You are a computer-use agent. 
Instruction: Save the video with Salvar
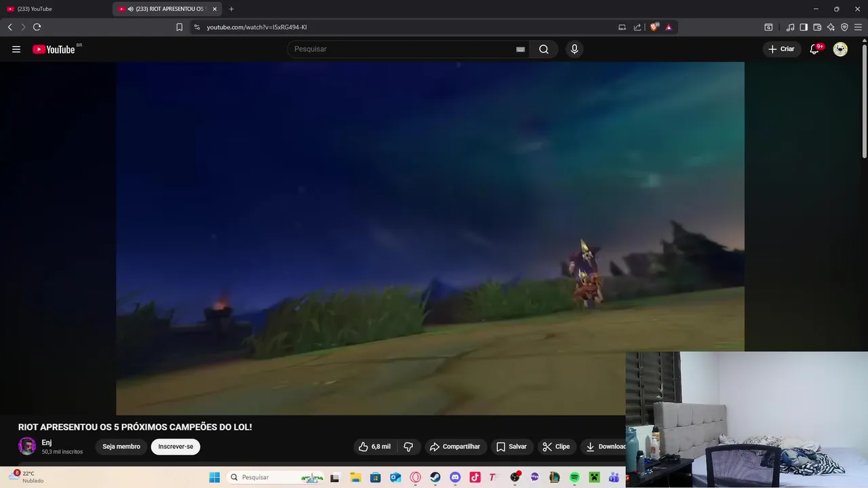tap(511, 447)
